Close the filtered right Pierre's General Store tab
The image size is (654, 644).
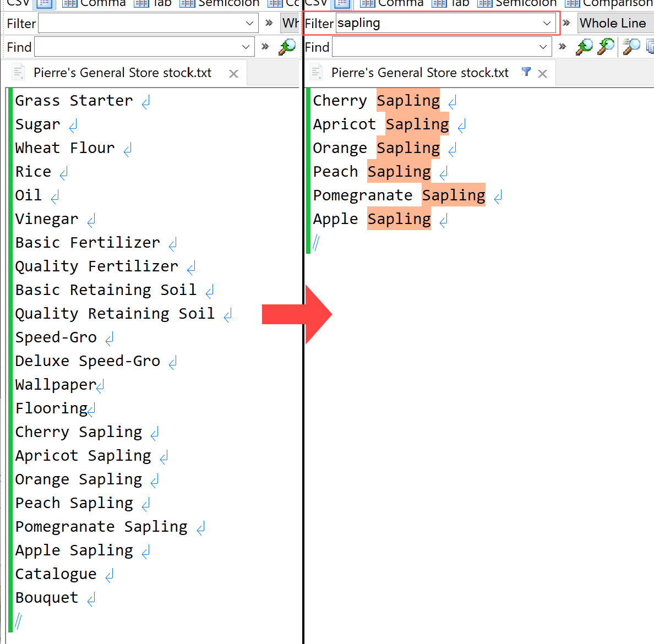pyautogui.click(x=542, y=74)
